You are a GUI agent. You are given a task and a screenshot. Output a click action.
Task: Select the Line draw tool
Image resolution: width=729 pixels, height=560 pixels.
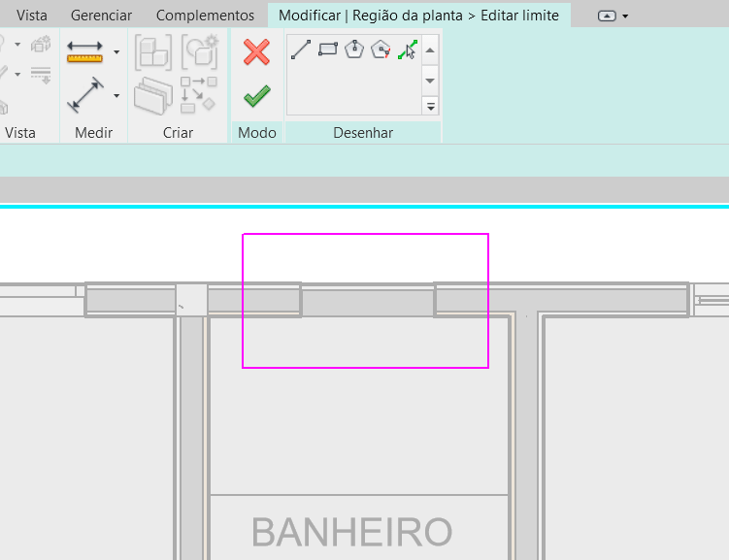[301, 50]
